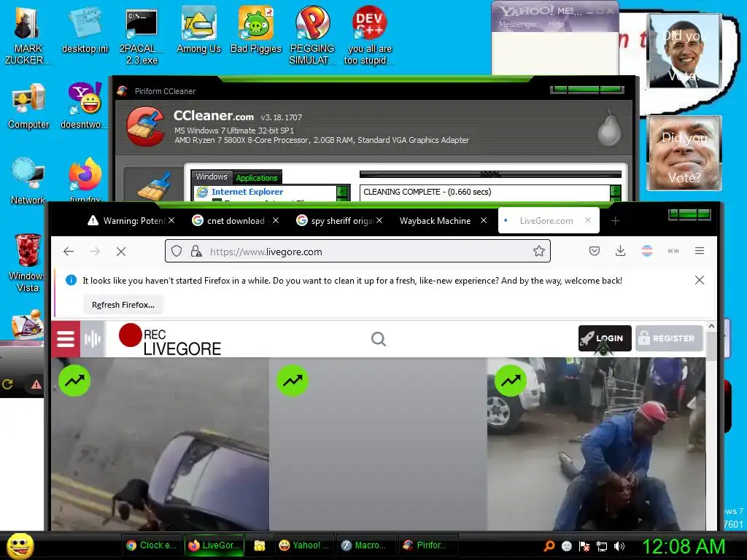This screenshot has width=747, height=560.
Task: Click the page scrollbar up arrow
Action: click(711, 327)
